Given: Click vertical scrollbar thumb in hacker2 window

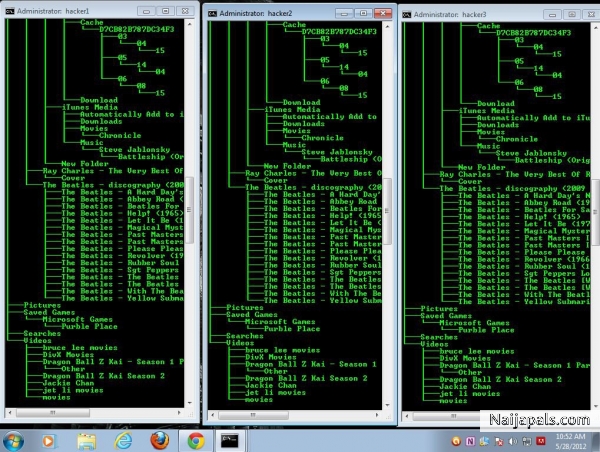Looking at the screenshot, I should pos(387,211).
